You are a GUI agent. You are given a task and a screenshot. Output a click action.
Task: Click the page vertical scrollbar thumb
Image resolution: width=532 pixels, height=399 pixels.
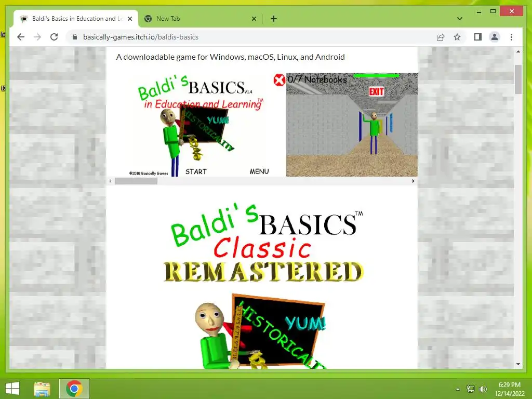click(x=518, y=79)
